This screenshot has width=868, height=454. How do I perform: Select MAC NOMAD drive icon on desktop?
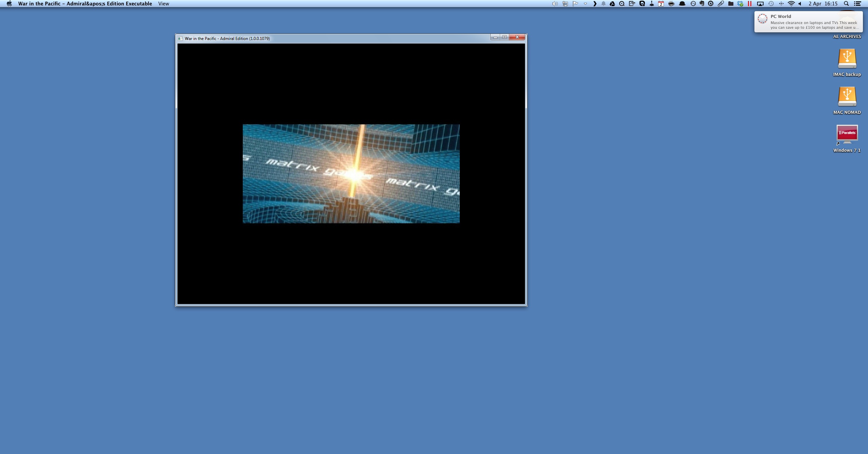tap(847, 97)
